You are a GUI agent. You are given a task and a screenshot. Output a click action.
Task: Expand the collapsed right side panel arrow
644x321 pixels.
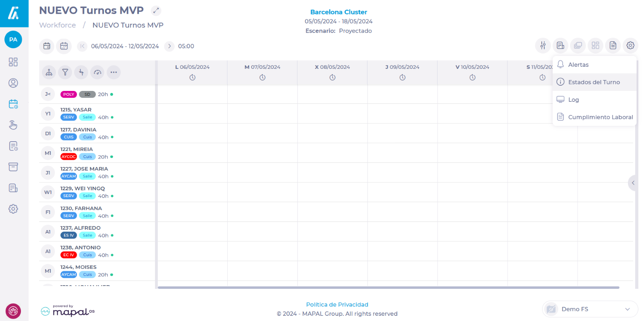tap(633, 183)
